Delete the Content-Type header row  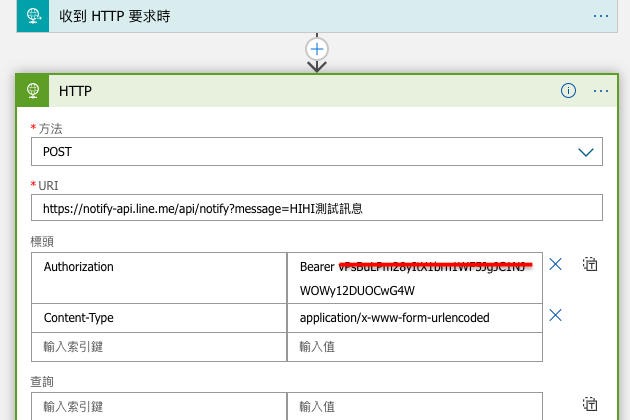click(x=555, y=315)
